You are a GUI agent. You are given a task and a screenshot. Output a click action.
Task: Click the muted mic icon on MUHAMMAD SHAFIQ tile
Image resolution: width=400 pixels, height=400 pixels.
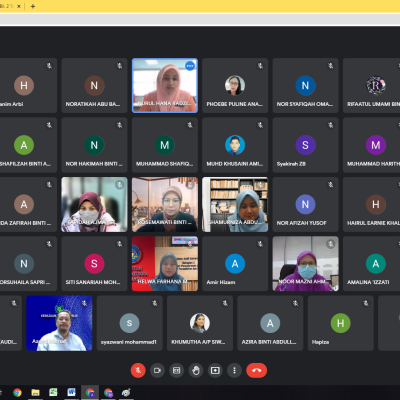tap(190, 125)
